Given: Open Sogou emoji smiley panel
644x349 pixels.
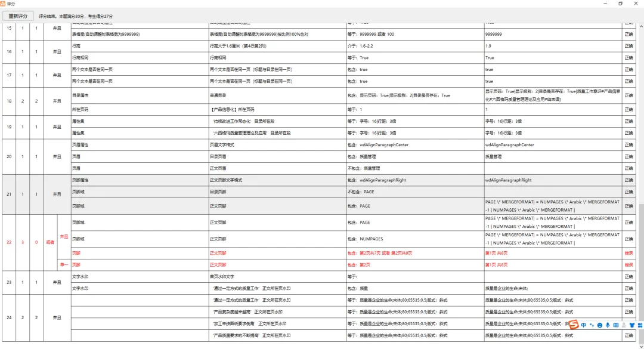Looking at the screenshot, I should coord(600,325).
